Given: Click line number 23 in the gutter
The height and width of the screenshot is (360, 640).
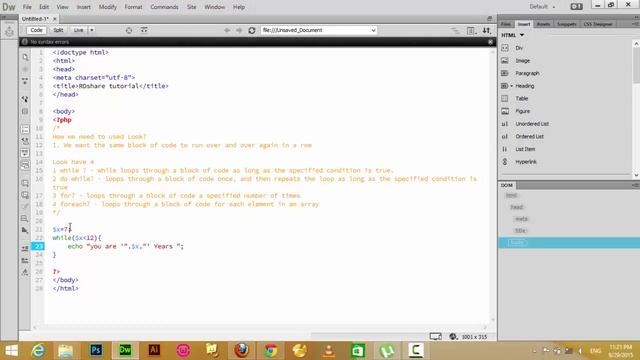Looking at the screenshot, I should [38, 247].
